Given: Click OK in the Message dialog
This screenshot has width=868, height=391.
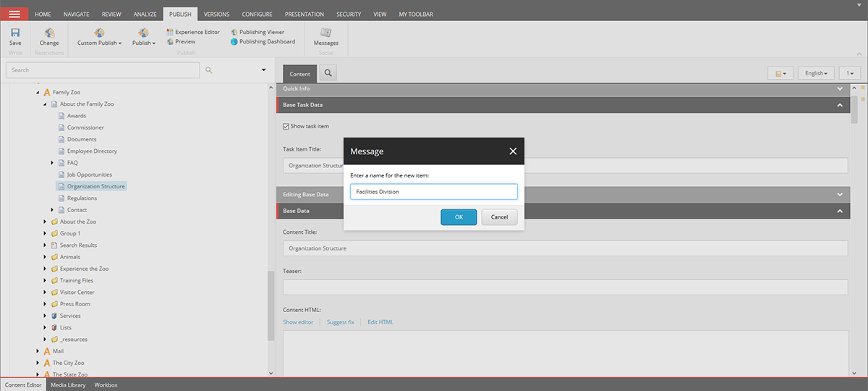Looking at the screenshot, I should pos(459,217).
